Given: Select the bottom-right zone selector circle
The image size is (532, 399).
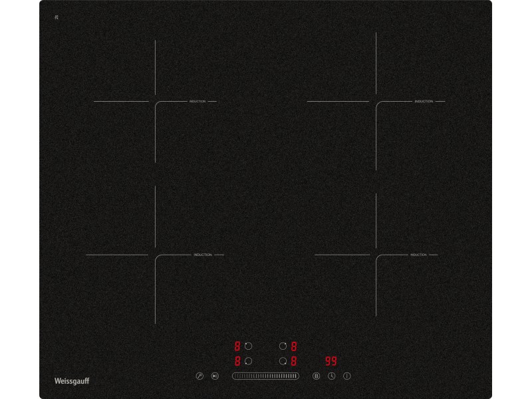Looking at the screenshot, I should point(283,361).
